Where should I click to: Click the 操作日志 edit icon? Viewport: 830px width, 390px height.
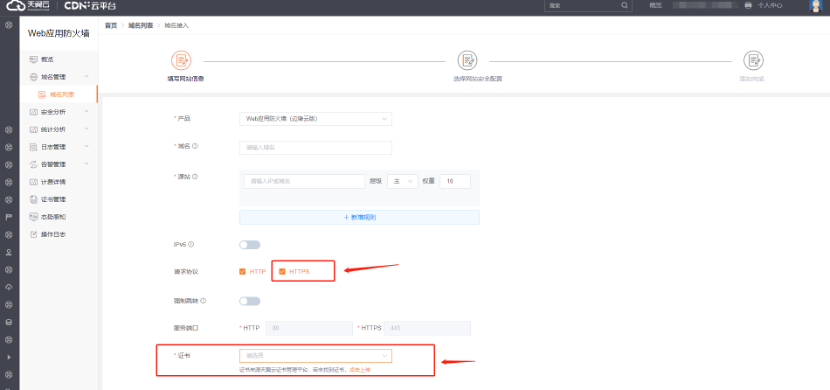pos(33,234)
